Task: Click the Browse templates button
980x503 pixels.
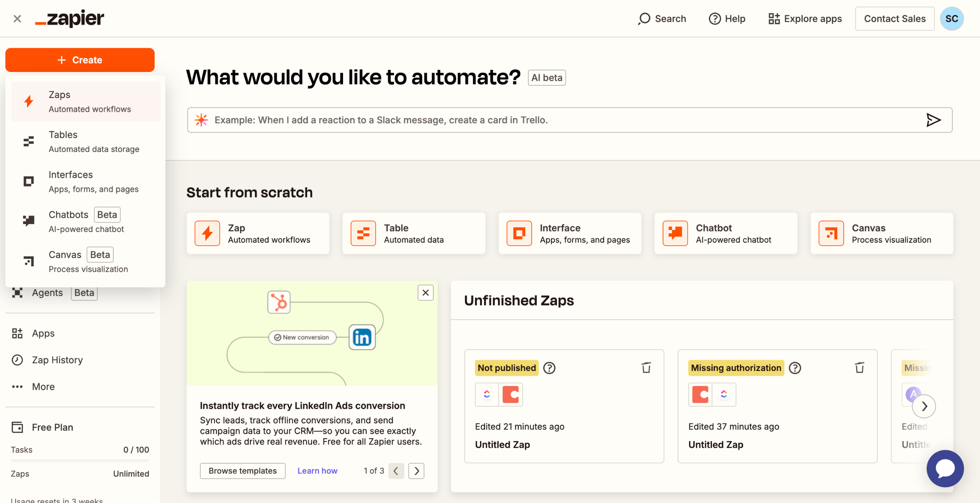Action: (242, 471)
